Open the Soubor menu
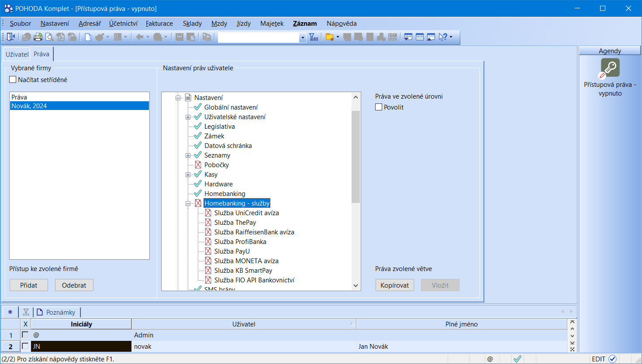The height and width of the screenshot is (364, 642). point(21,24)
